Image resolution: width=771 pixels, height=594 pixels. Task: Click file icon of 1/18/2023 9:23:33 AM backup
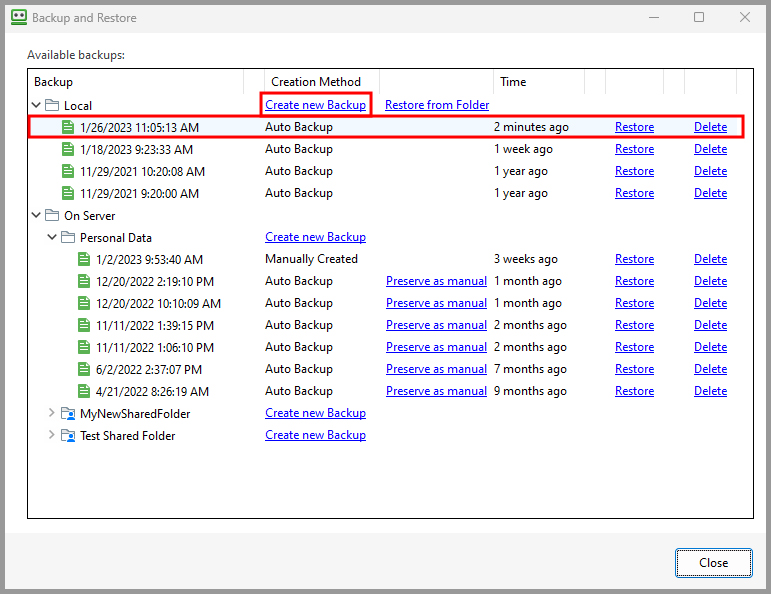68,149
